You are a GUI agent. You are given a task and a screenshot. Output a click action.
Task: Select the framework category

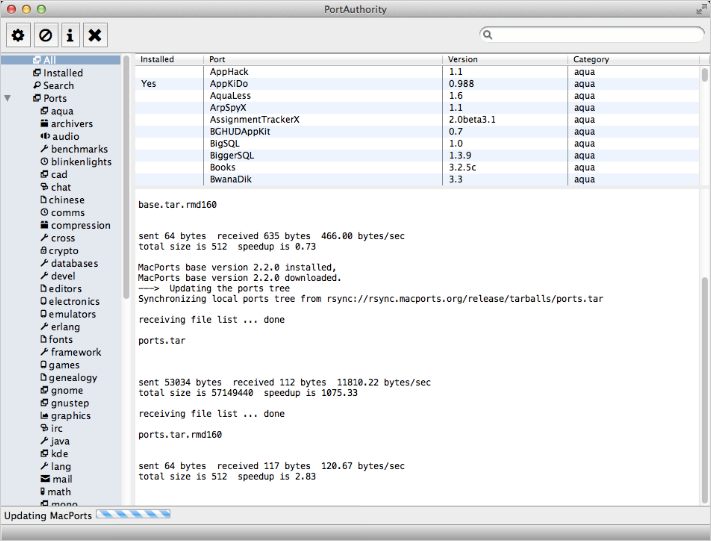point(71,352)
